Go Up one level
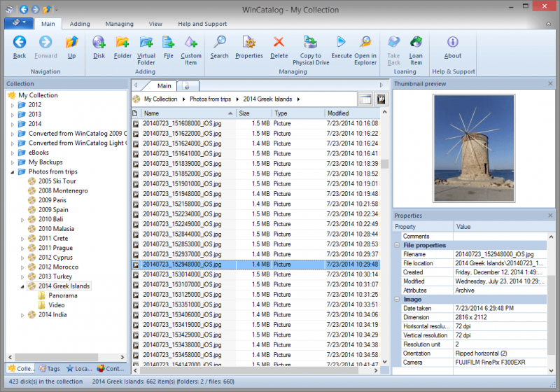This screenshot has height=392, width=560. click(x=71, y=47)
